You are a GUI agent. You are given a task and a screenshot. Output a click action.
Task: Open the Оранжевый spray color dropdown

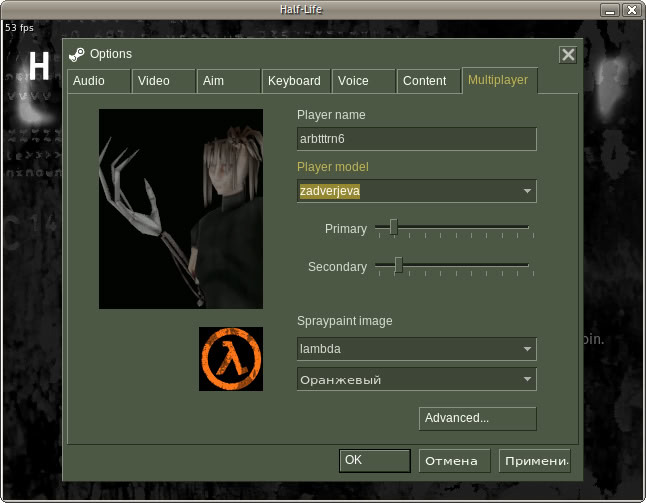pyautogui.click(x=417, y=380)
